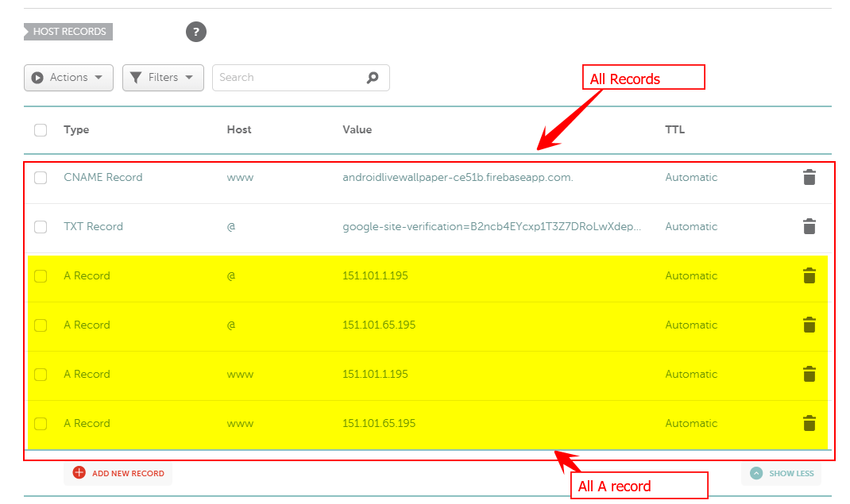Click the 'www' host of the CNAME Record
This screenshot has height=504, width=850.
(x=240, y=178)
